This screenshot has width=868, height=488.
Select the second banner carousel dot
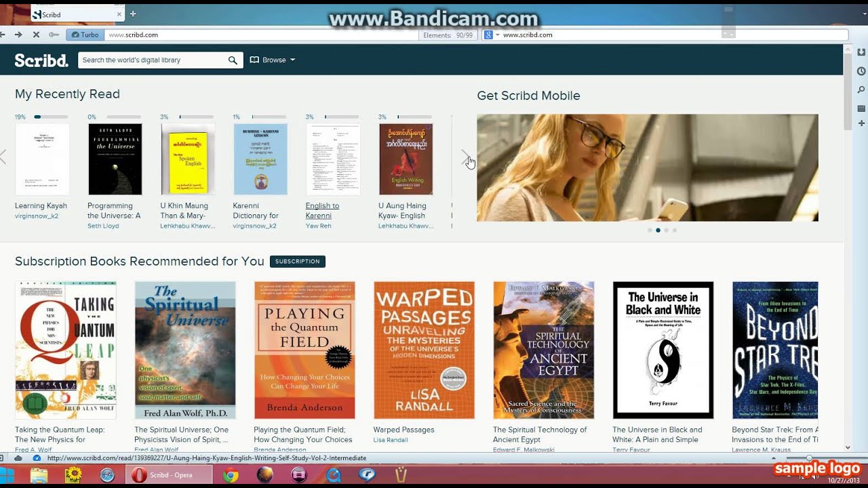pyautogui.click(x=658, y=230)
